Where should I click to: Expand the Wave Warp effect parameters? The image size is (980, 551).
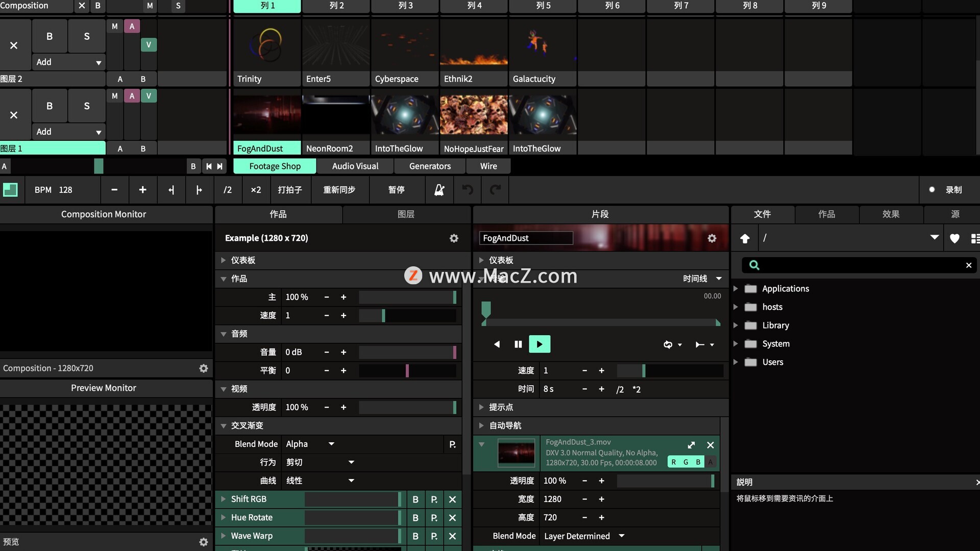point(223,536)
